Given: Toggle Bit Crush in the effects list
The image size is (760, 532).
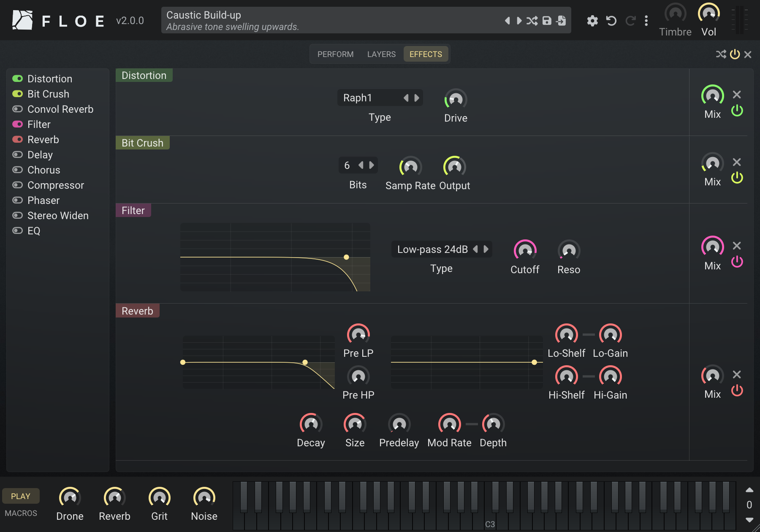Looking at the screenshot, I should [x=17, y=94].
